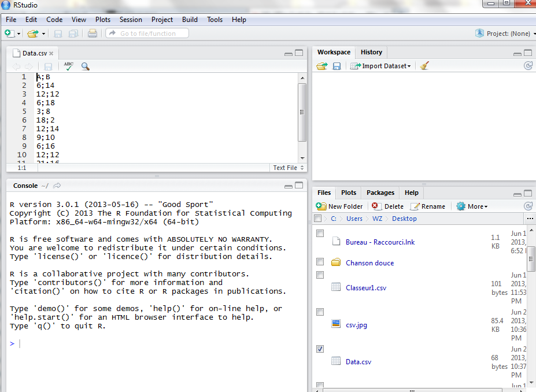
Task: Click the console working directory arrow icon
Action: 57,186
